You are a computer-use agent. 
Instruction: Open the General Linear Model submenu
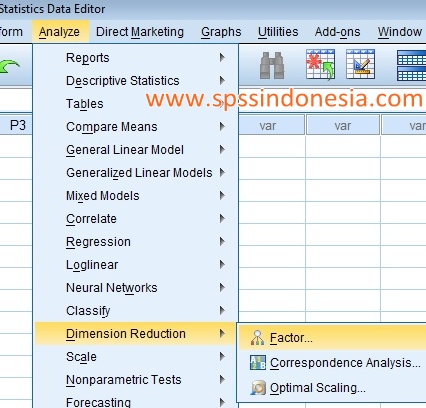[x=136, y=150]
